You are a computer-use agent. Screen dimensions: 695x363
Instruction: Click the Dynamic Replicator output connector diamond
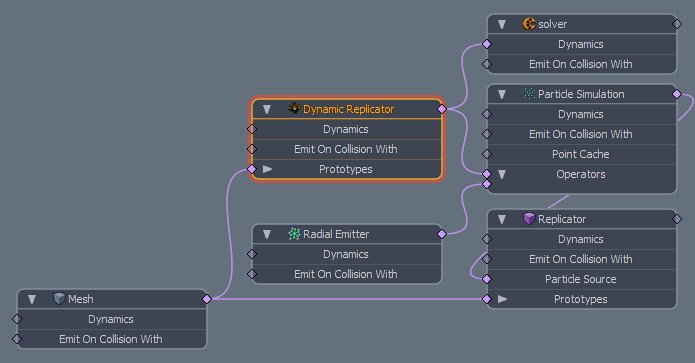point(442,109)
